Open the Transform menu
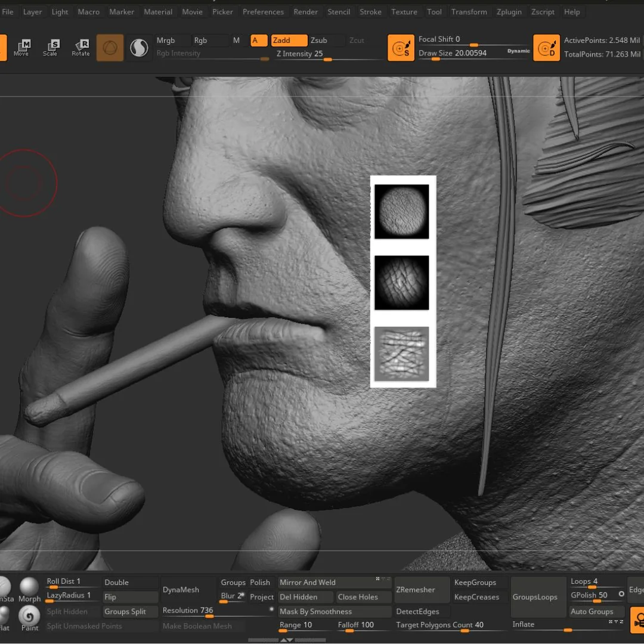The width and height of the screenshot is (644, 644). point(469,12)
